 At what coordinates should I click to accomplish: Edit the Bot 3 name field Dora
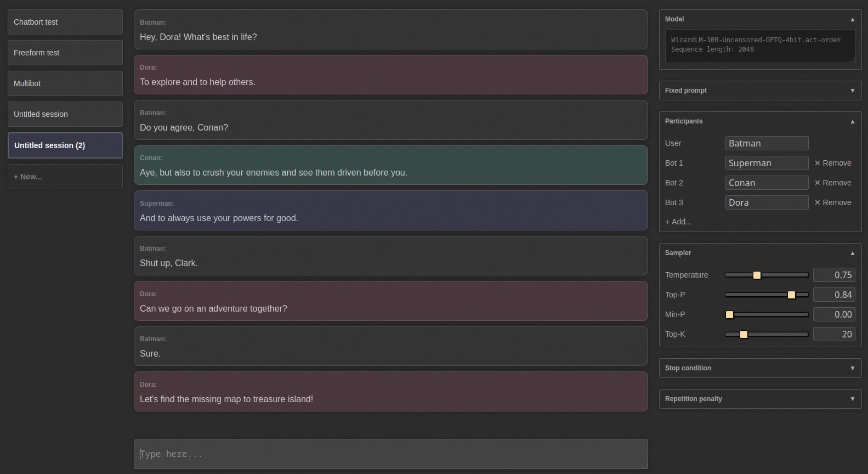[767, 202]
